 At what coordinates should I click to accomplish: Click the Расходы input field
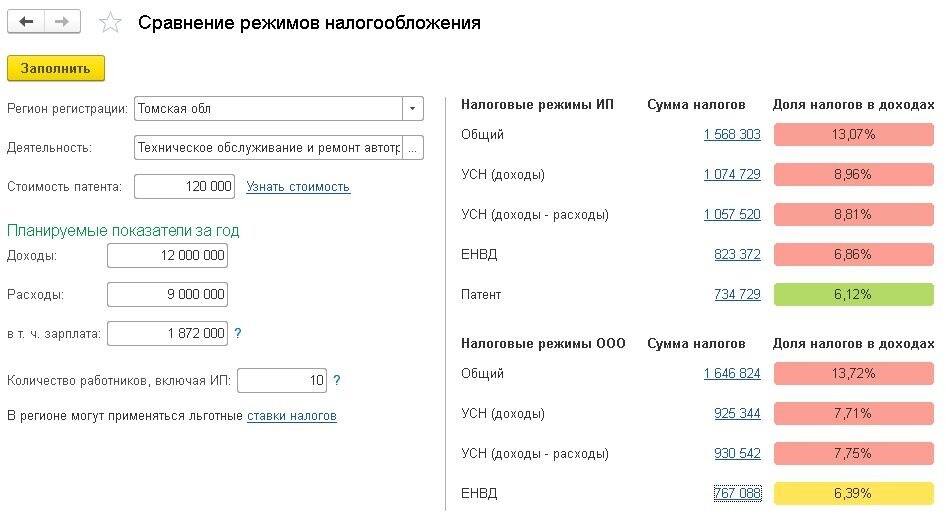point(168,295)
